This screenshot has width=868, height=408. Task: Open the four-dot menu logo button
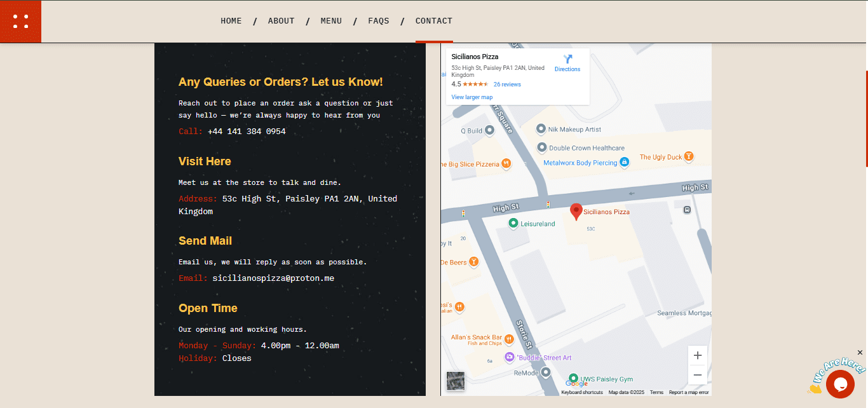coord(20,21)
